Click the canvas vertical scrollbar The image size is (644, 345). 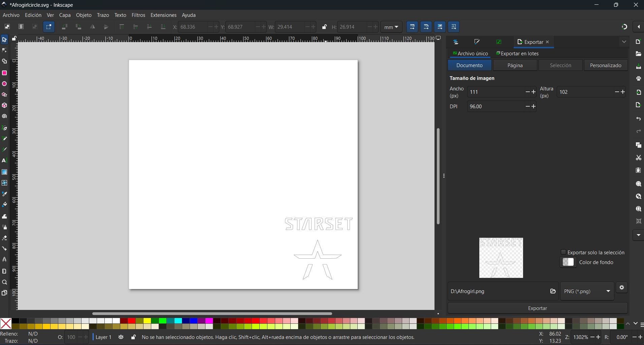(x=438, y=176)
